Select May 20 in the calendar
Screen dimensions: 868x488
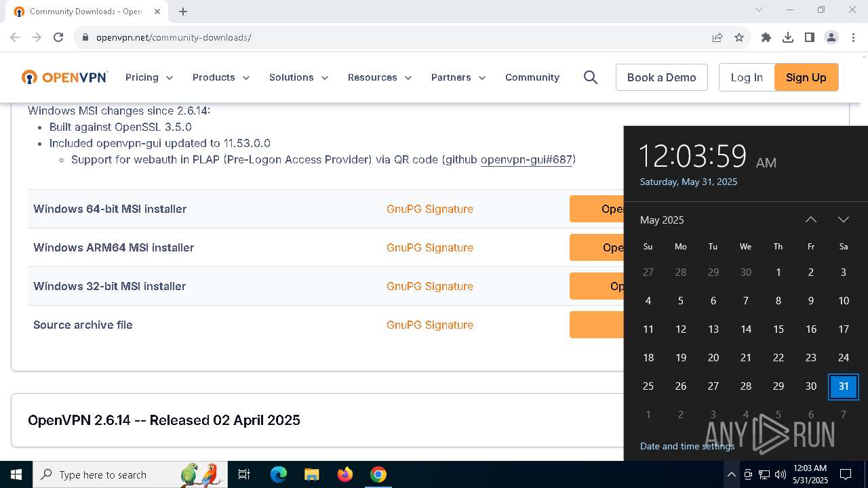pos(713,358)
